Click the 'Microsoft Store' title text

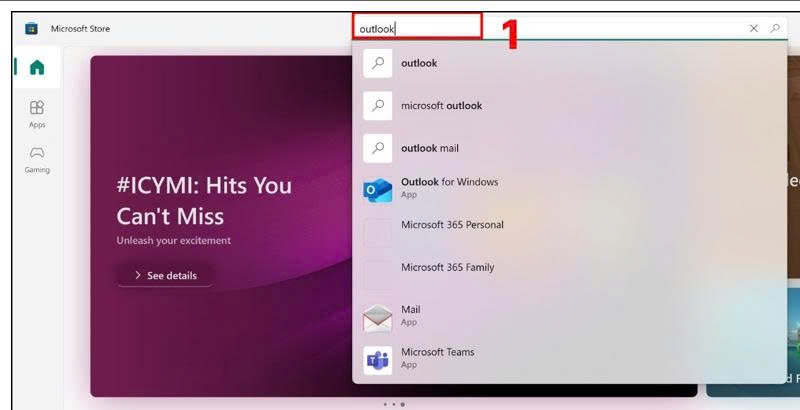80,29
